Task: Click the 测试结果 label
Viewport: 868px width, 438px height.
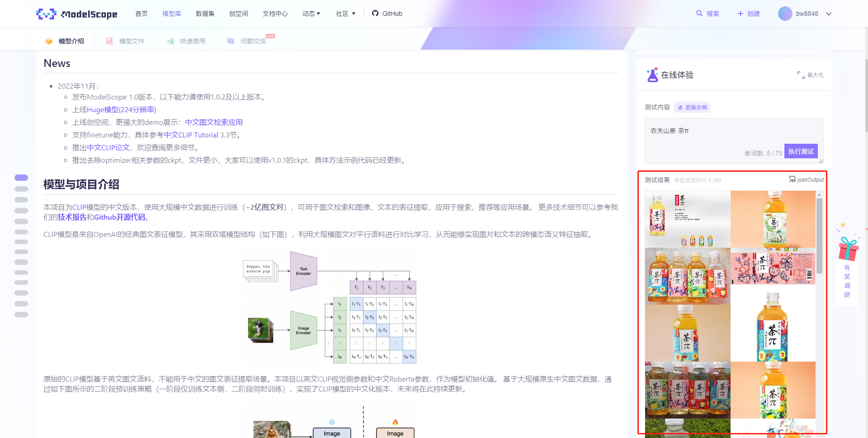Action: click(x=657, y=180)
